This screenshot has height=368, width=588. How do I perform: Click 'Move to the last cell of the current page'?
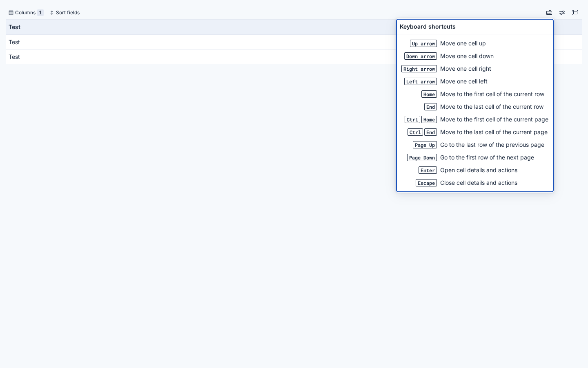(494, 132)
